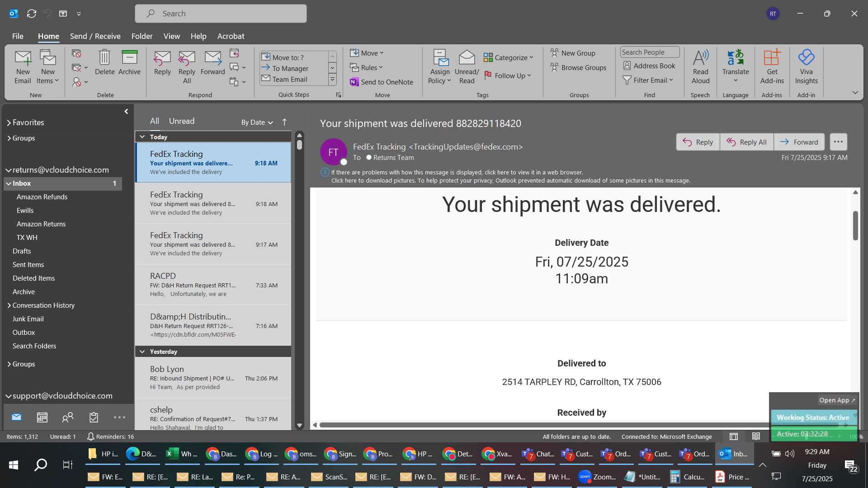
Task: Click Forward in reading pane
Action: 799,142
